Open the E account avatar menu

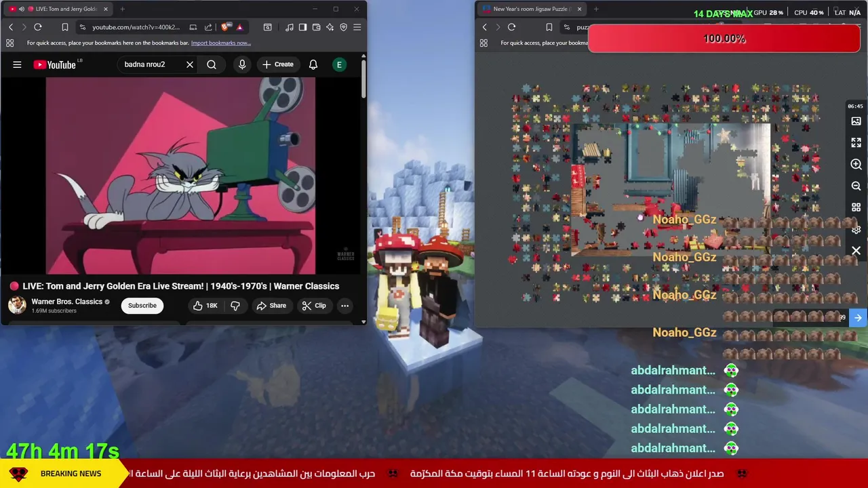(339, 65)
